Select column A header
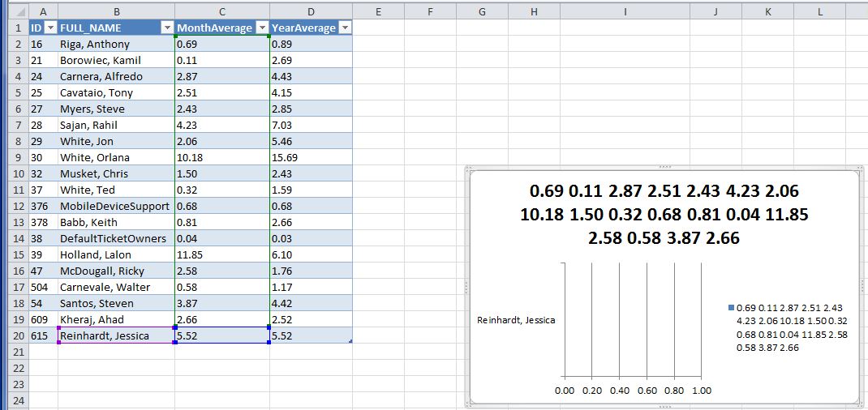Image resolution: width=868 pixels, height=410 pixels. tap(43, 11)
